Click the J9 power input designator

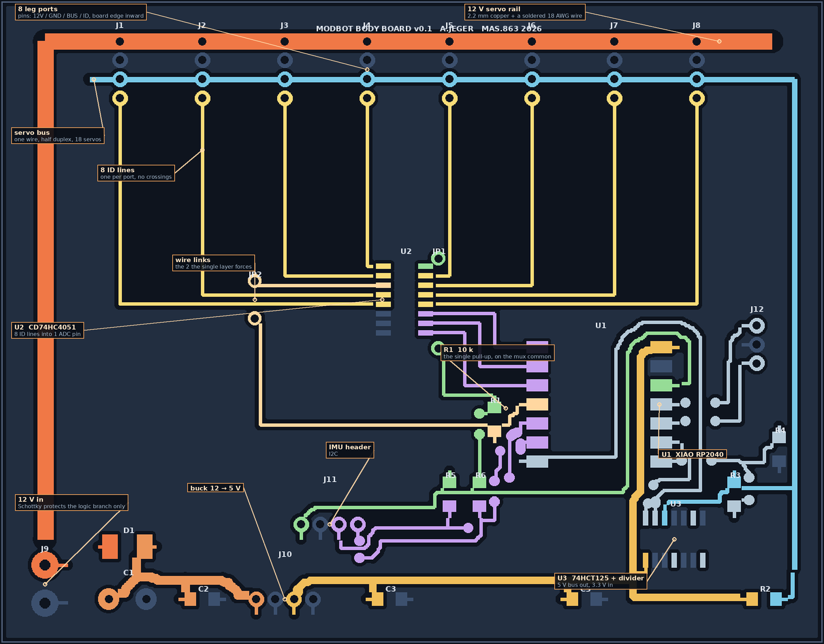[45, 549]
